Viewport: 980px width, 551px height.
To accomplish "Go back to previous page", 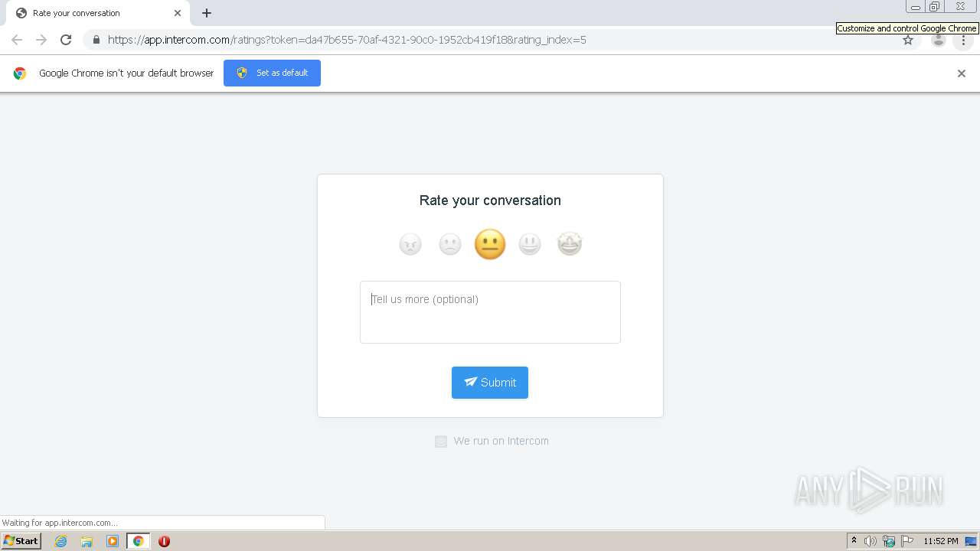I will 17,40.
